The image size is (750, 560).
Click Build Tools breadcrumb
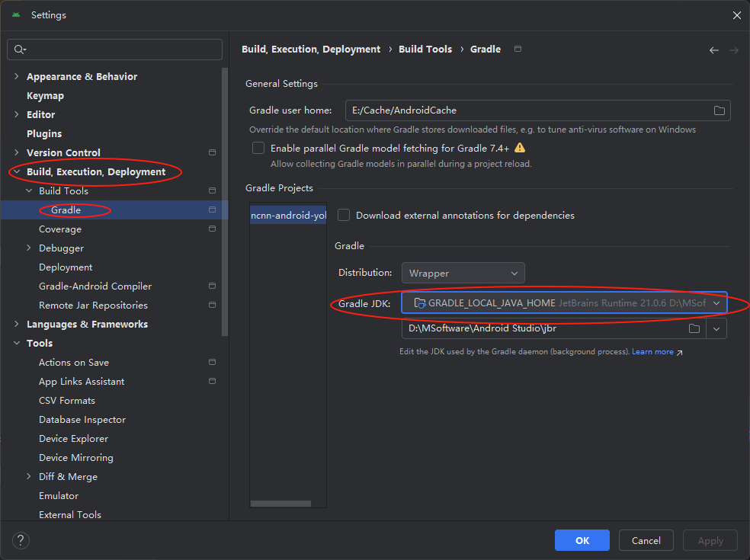tap(425, 50)
